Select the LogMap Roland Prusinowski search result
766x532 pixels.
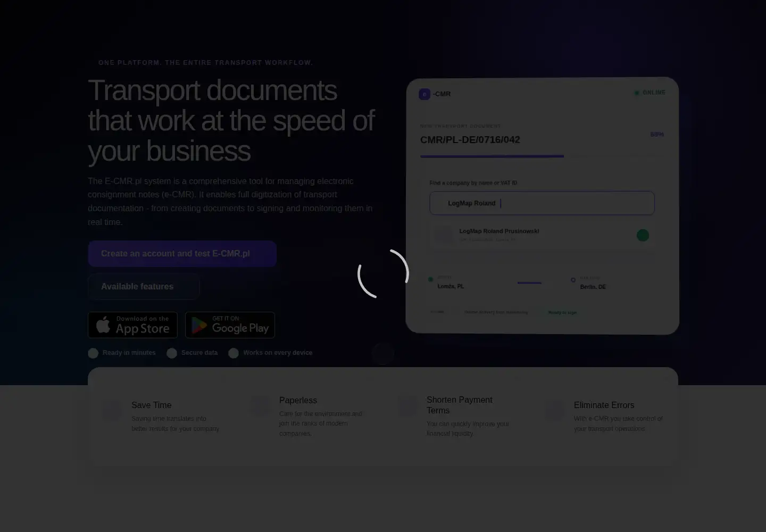542,235
